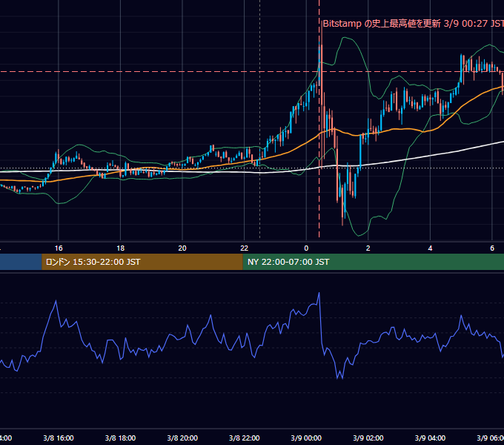
Task: Click the 3/8 22:00 time axis label
Action: (245, 438)
